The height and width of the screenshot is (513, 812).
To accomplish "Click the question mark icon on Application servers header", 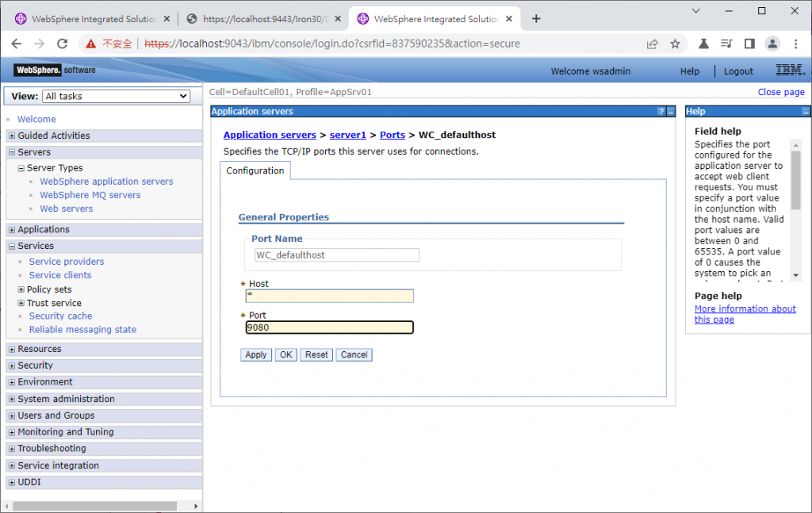I will pyautogui.click(x=661, y=112).
